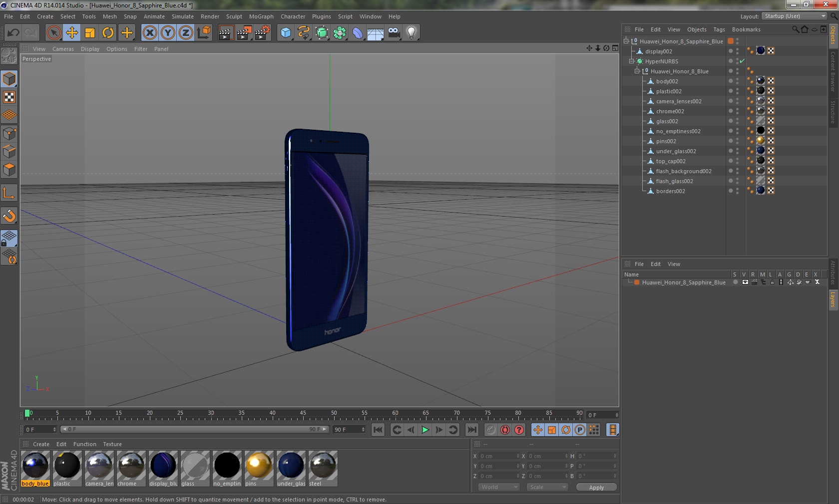Select the gold pins material swatch

259,469
